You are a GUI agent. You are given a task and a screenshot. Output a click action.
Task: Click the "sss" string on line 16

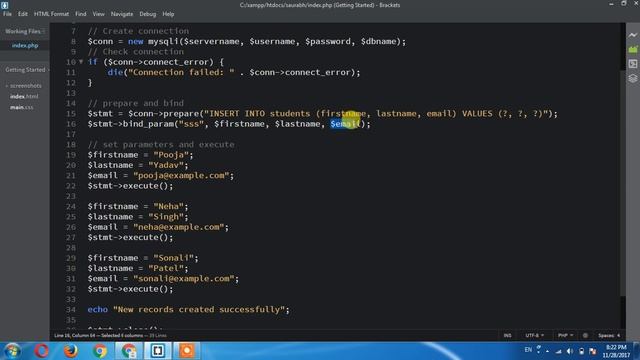tap(191, 124)
